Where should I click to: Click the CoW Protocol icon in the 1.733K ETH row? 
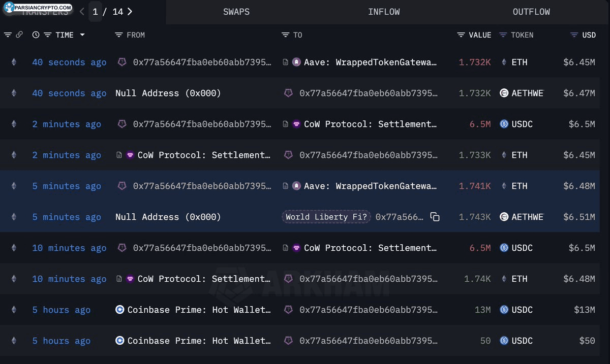click(130, 155)
